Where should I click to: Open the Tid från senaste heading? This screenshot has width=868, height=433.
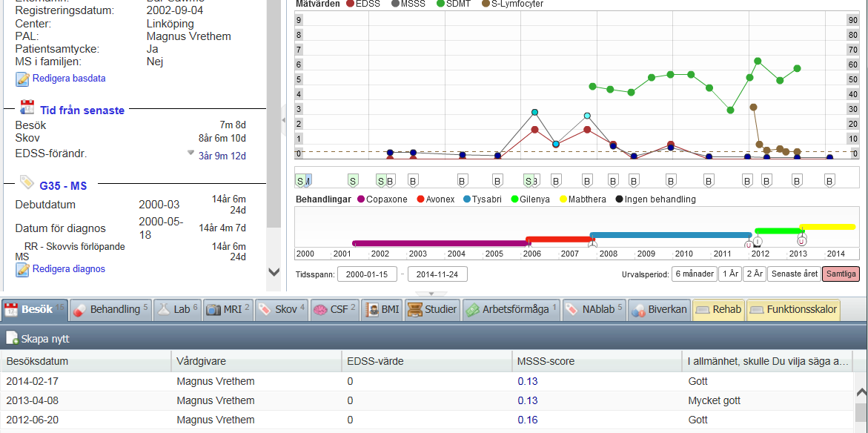pos(82,110)
